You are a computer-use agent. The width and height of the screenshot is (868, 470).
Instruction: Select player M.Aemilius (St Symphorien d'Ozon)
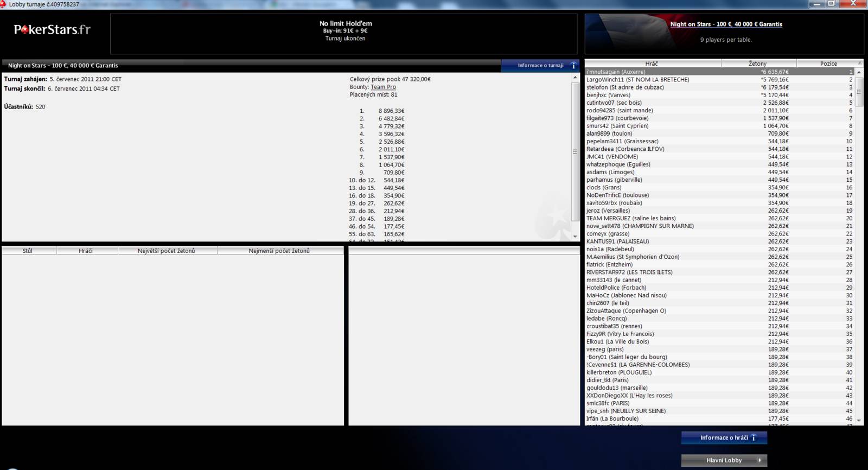[x=720, y=257]
